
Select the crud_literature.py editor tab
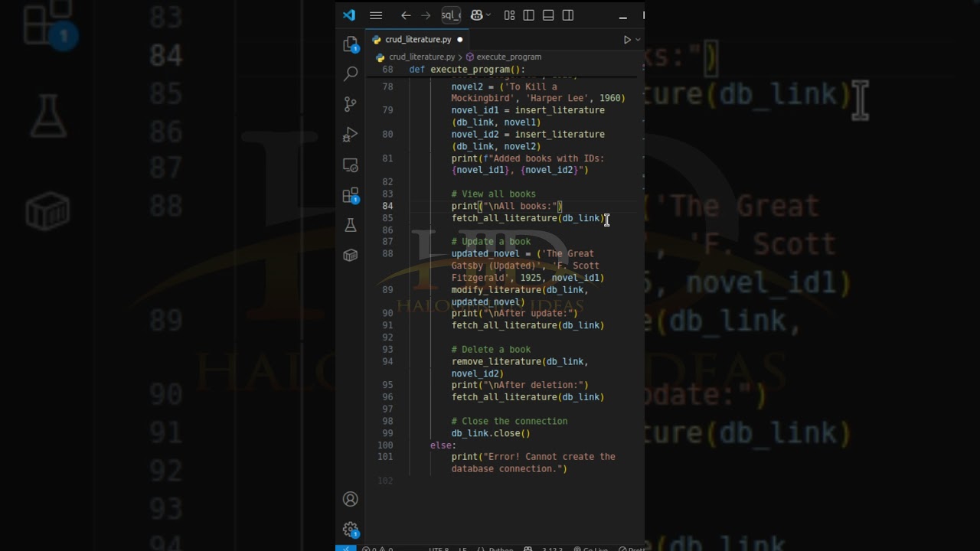(x=418, y=40)
